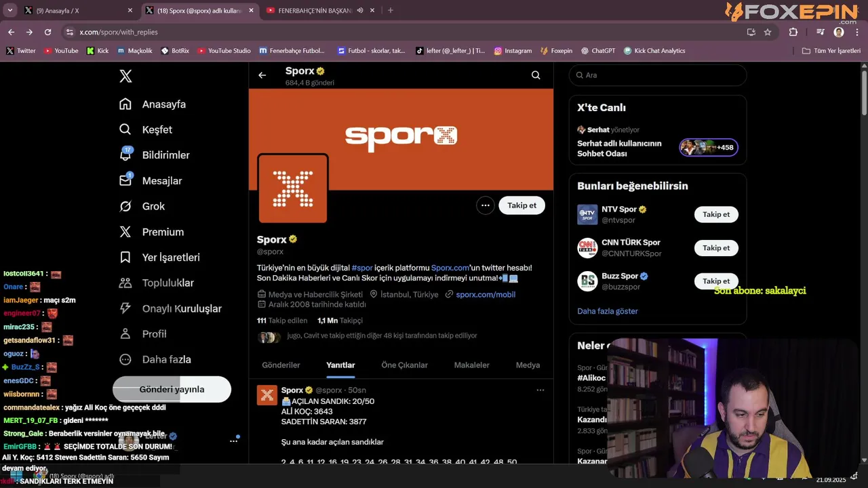868x488 pixels.
Task: Open the 1,1 Mn Takipçi list
Action: tap(340, 321)
